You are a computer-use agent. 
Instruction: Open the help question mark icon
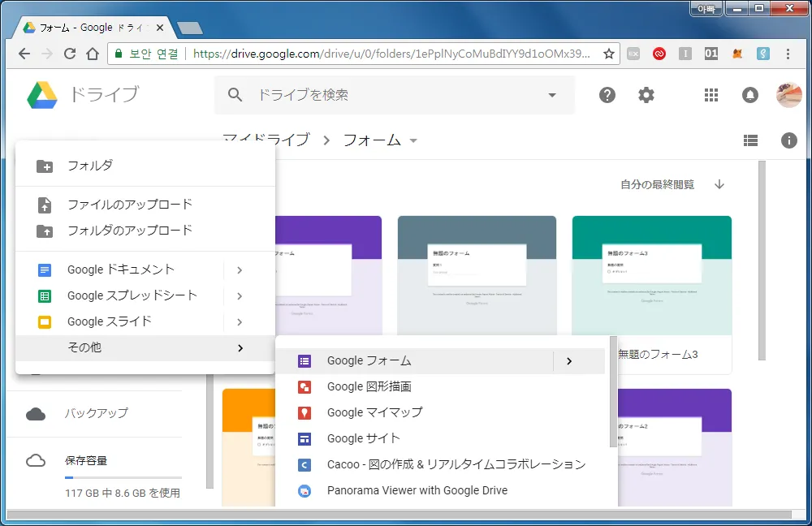point(607,95)
